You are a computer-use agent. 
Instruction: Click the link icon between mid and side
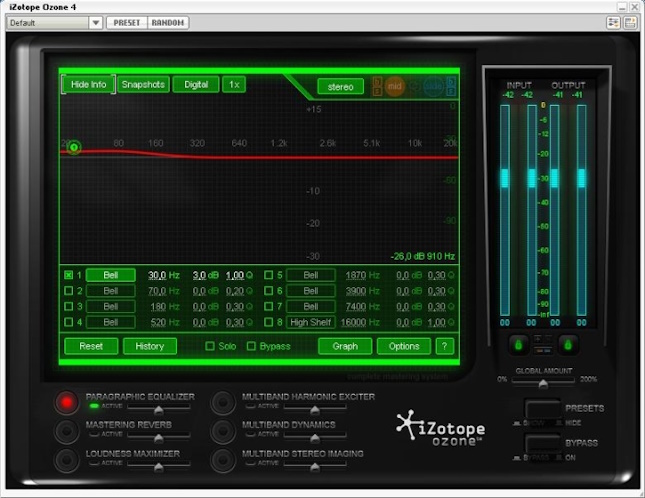coord(414,86)
